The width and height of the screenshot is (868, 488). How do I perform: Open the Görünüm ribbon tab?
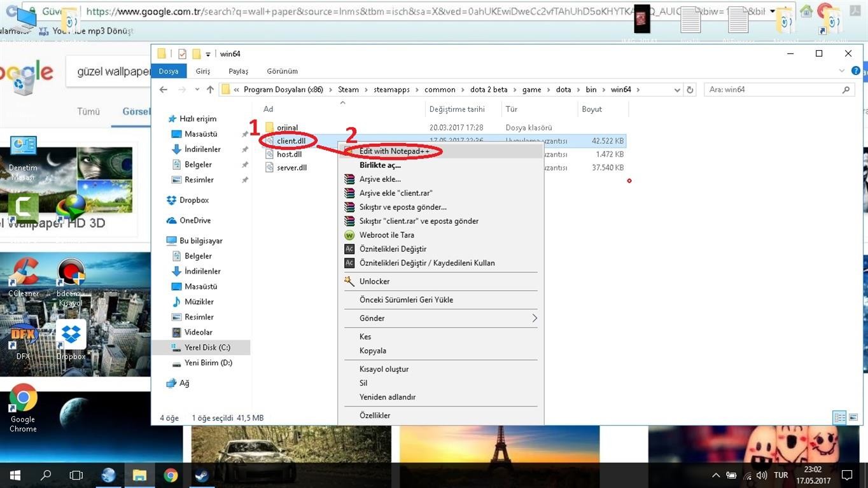(x=282, y=71)
